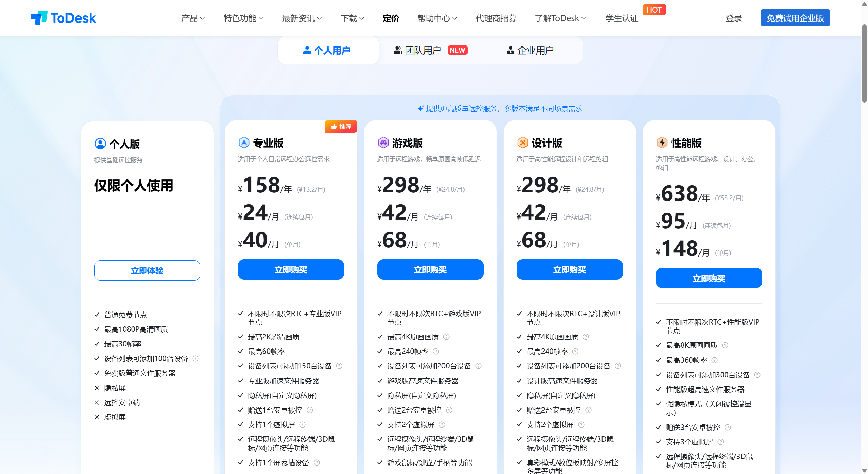Click the 性能版 lightning icon
868x474 pixels.
tap(662, 143)
